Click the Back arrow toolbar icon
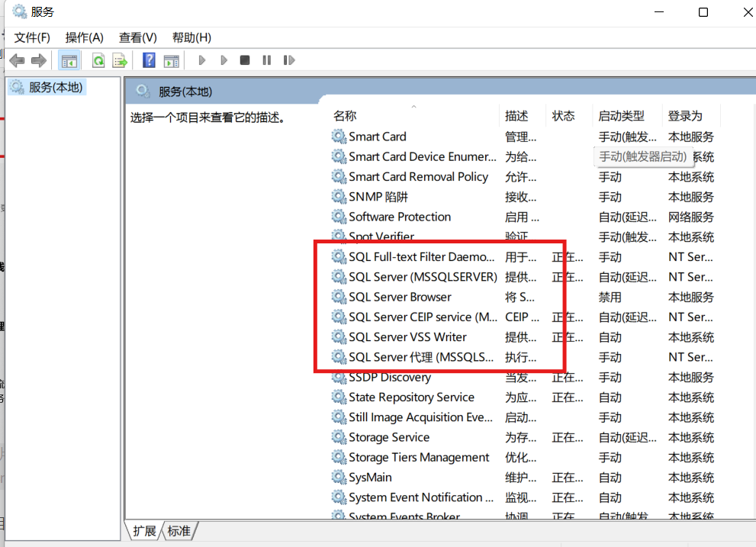This screenshot has width=756, height=547. click(x=18, y=60)
